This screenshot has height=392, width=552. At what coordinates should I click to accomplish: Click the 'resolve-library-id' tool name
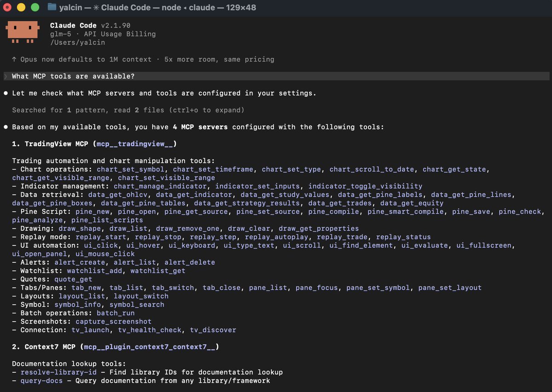pyautogui.click(x=58, y=372)
